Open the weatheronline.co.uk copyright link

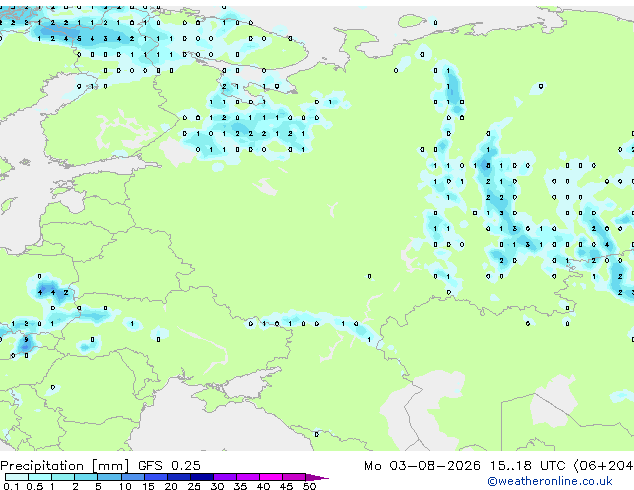coord(550,481)
